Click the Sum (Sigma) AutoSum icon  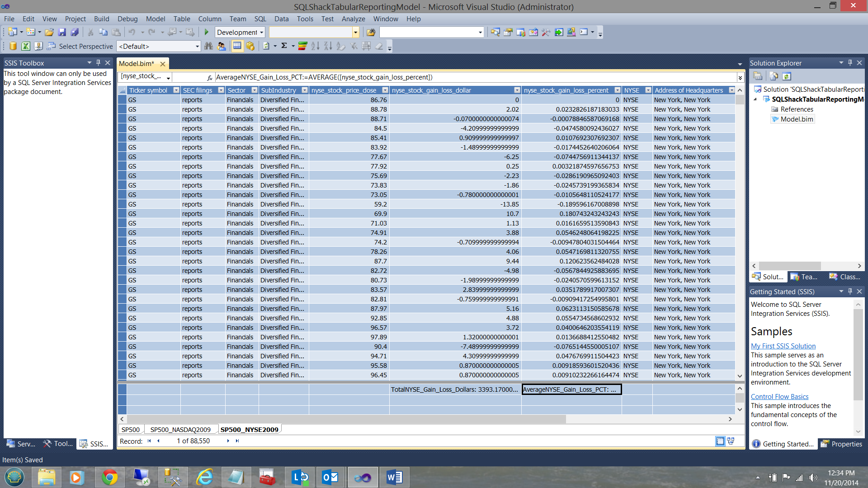tap(284, 46)
